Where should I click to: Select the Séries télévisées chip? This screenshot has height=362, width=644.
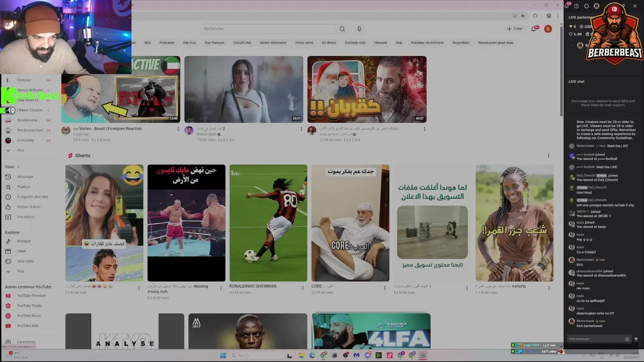pos(273,43)
